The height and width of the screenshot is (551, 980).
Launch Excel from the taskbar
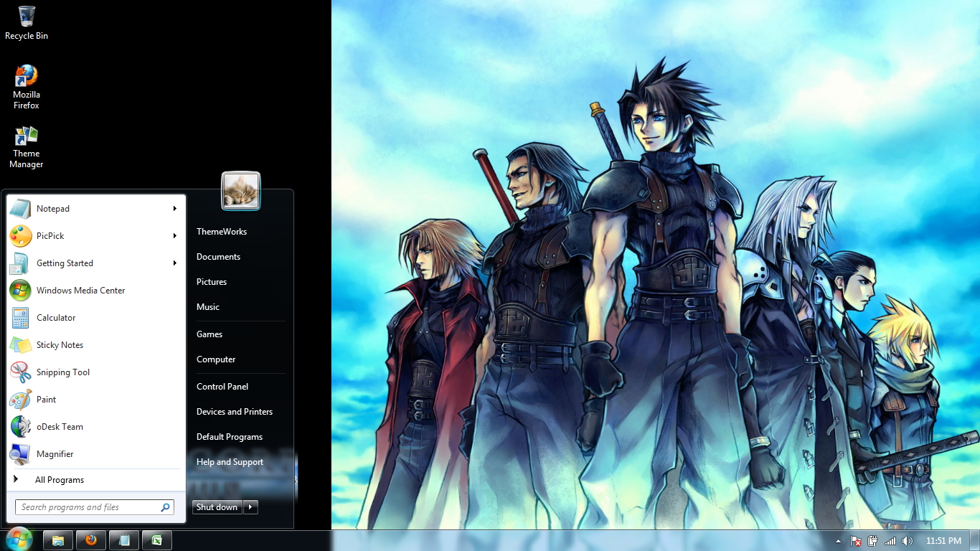(x=156, y=540)
